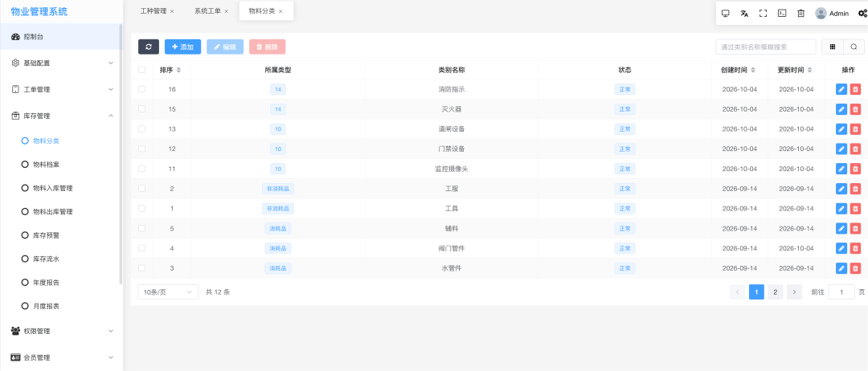This screenshot has width=868, height=371.
Task: Edit the 消防指示 row with pencil icon
Action: click(841, 89)
